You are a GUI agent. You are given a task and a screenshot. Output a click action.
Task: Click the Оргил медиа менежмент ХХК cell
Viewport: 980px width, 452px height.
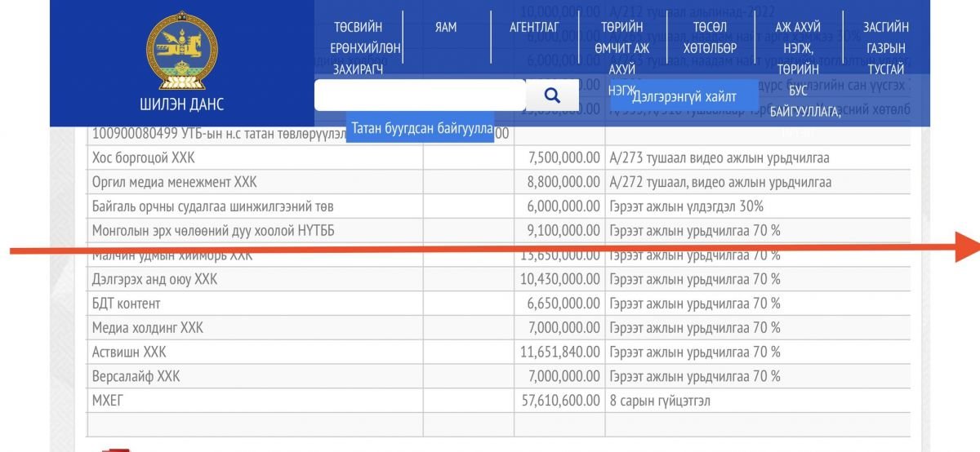click(x=169, y=182)
